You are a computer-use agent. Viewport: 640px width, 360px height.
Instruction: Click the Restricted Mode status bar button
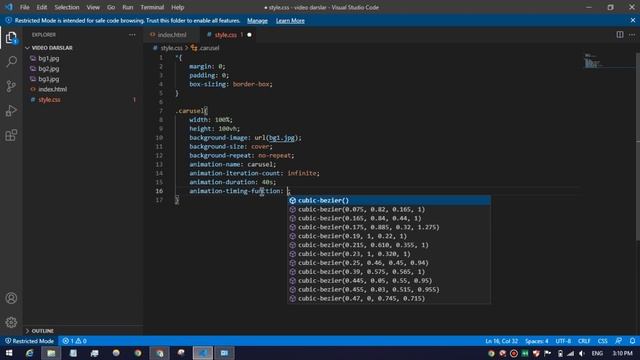30,341
